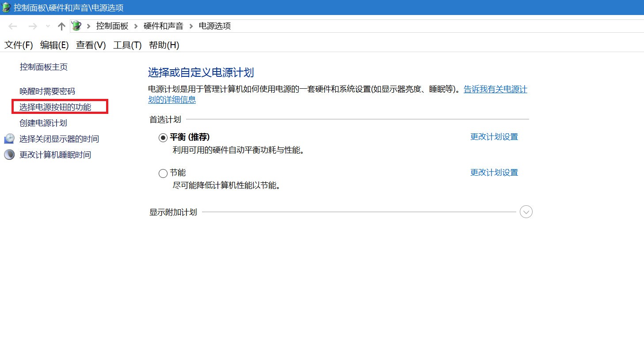Viewport: 644px width, 343px height.
Task: Open 更改计算机睡眠时间 link
Action: (55, 155)
